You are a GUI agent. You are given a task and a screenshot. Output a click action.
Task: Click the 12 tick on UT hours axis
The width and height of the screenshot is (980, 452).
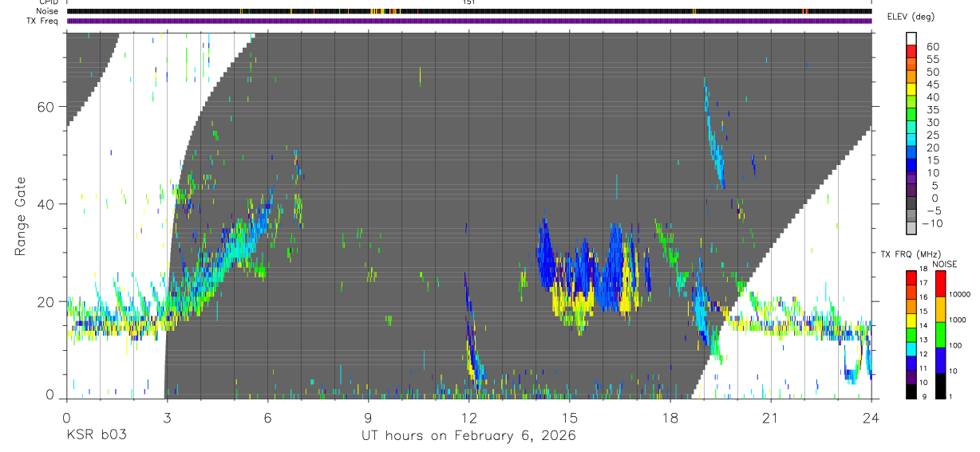(468, 418)
